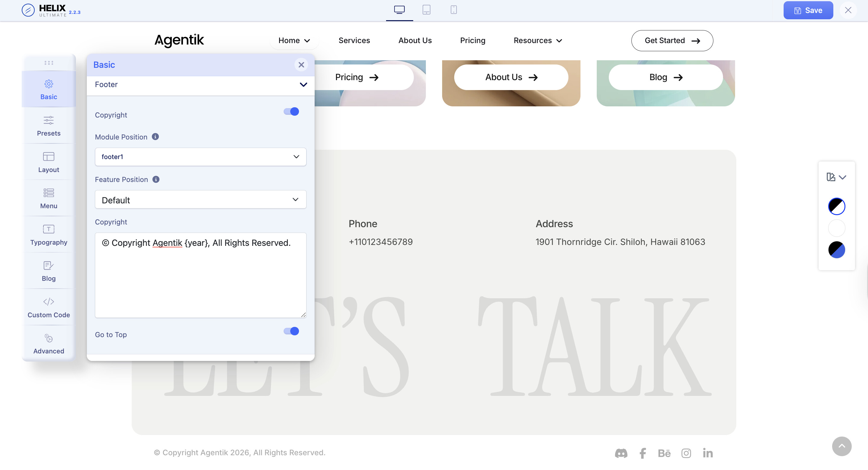Open the Presets sidebar panel
868x470 pixels.
click(x=49, y=126)
